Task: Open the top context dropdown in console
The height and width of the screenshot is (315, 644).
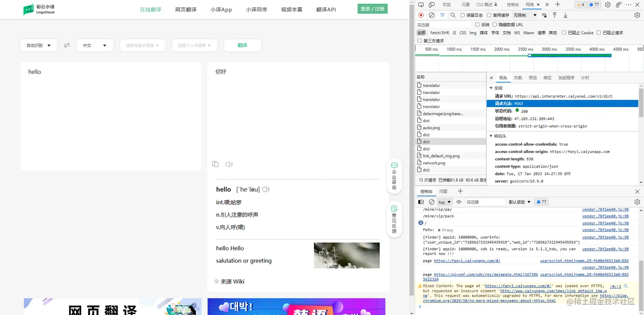Action: tap(445, 202)
